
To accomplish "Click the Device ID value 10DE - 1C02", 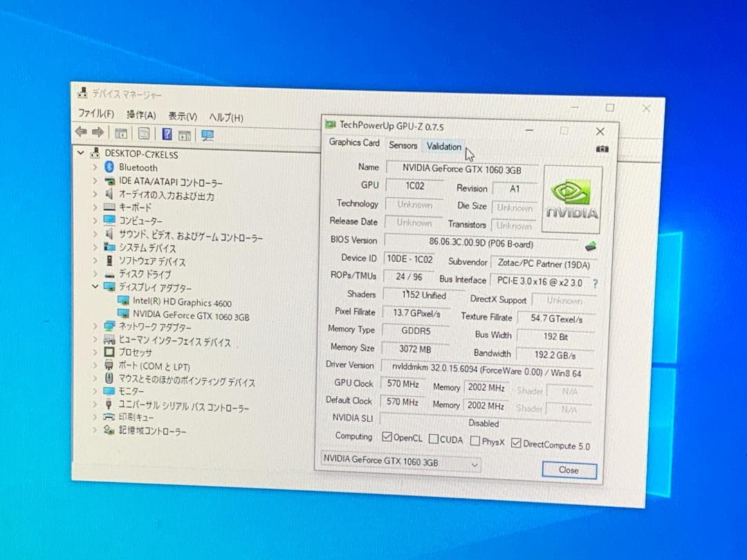I will pos(409,259).
